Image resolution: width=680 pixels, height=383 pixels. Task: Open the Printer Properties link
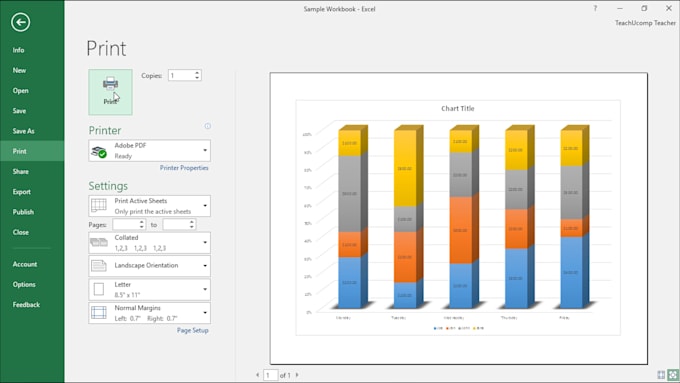point(184,168)
